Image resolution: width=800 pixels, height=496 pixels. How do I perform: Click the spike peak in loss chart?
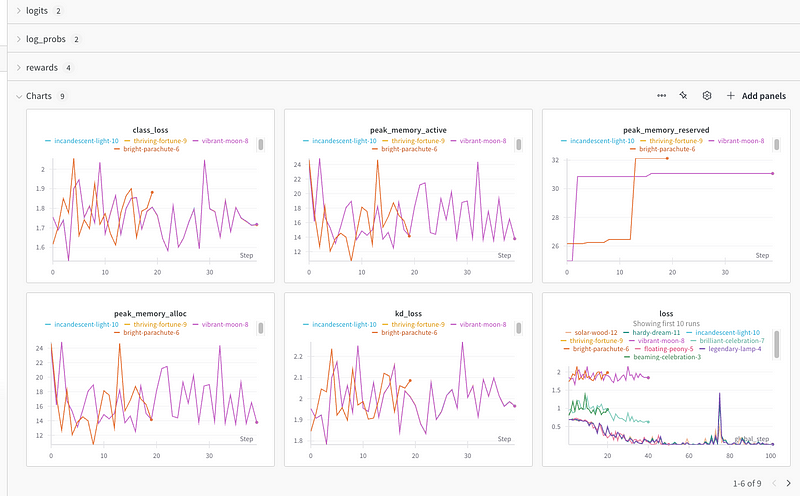[x=718, y=394]
